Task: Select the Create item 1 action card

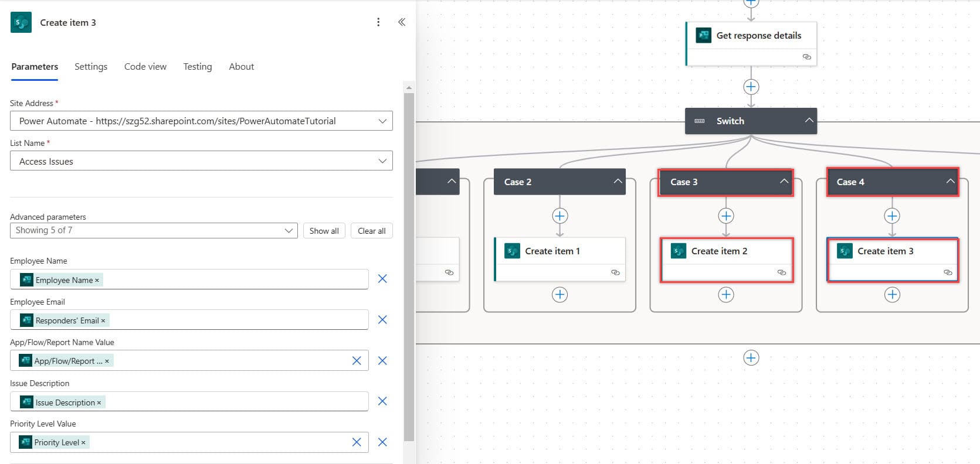Action: pyautogui.click(x=560, y=260)
